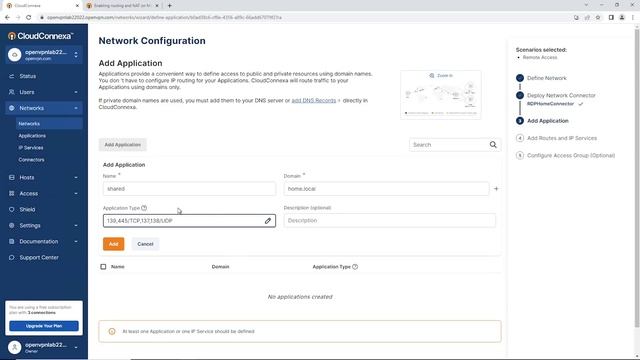Viewport: 640px width, 360px height.
Task: Click the plus icon beside Domain field
Action: 496,189
